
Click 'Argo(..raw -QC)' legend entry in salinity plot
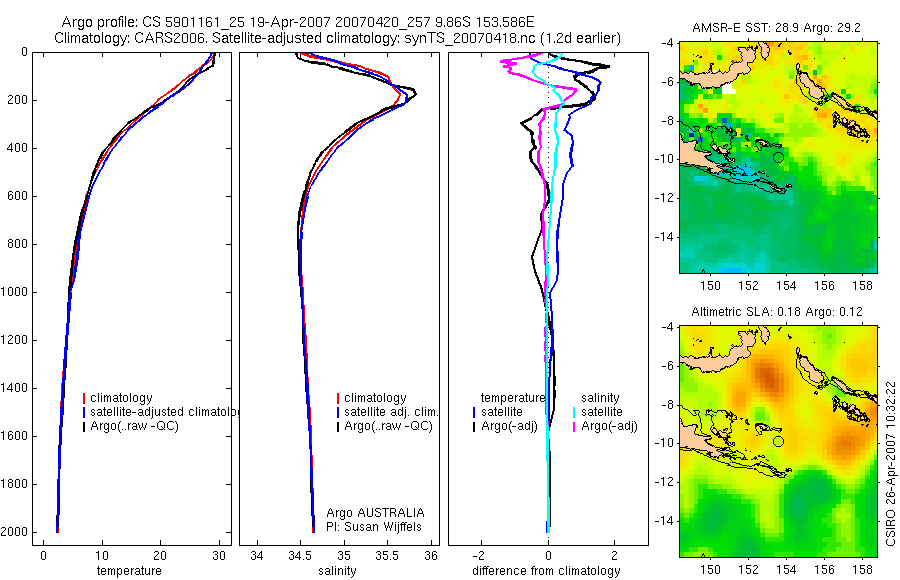389,426
